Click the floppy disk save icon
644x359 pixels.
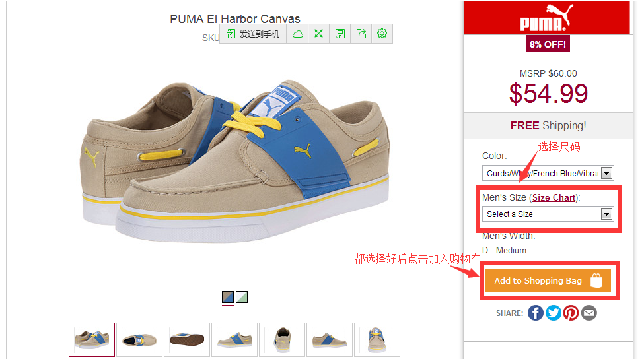click(x=340, y=34)
